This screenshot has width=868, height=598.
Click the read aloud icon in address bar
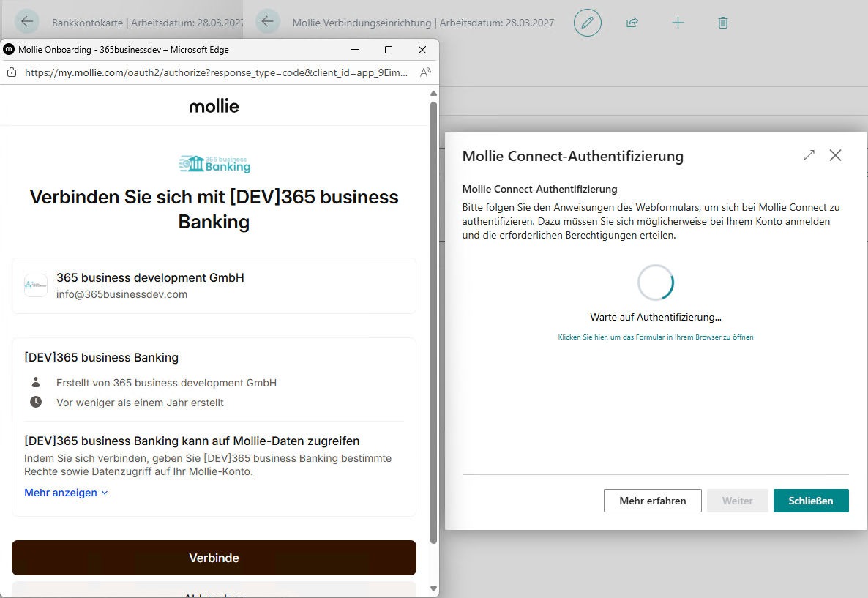coord(425,72)
